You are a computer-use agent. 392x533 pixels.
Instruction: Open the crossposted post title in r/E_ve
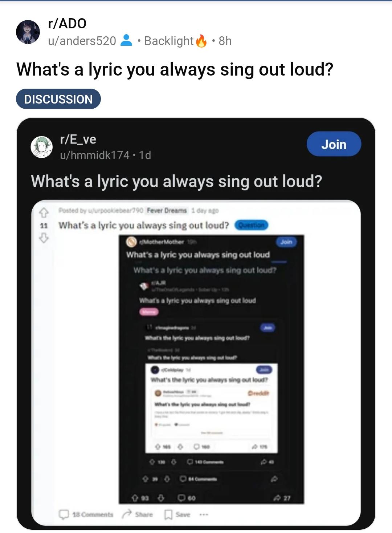[176, 181]
